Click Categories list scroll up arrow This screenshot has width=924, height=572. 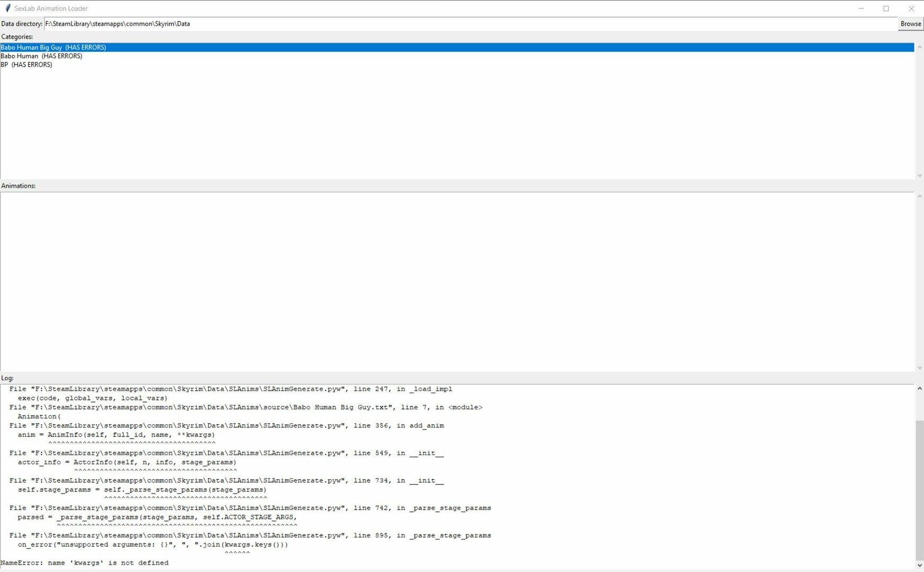click(919, 47)
